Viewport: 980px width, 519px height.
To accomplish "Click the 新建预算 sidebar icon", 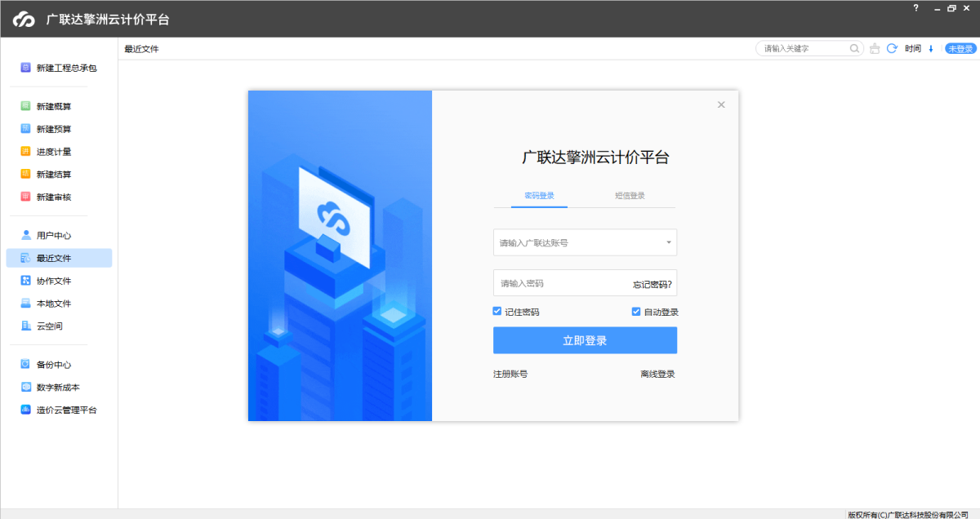I will 26,129.
